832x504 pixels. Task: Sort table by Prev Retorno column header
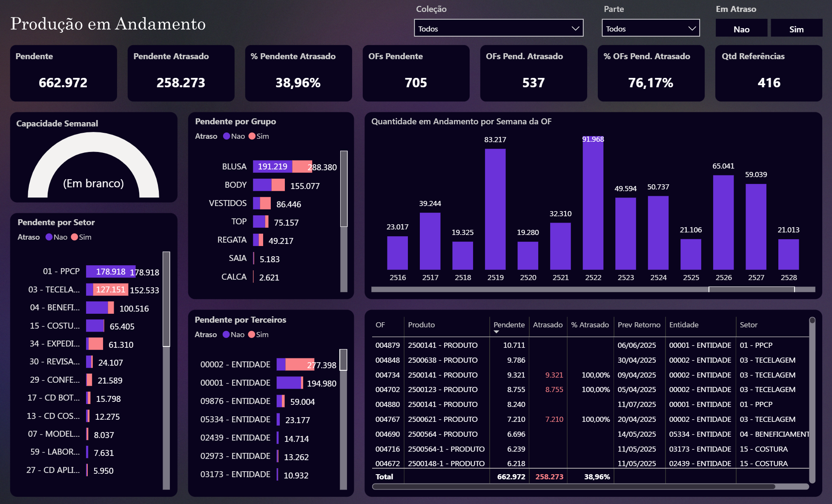[639, 325]
